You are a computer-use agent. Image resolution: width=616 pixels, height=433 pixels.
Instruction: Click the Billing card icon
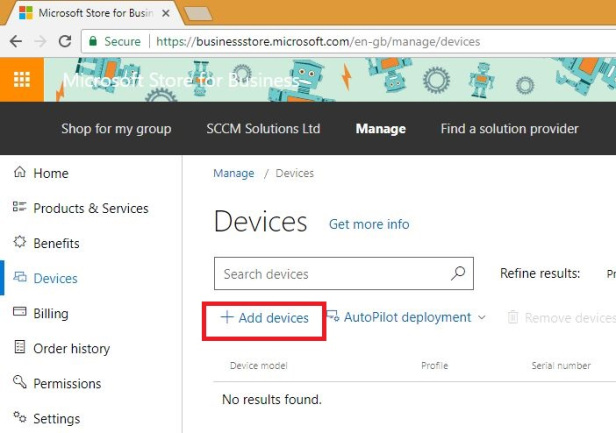click(19, 313)
